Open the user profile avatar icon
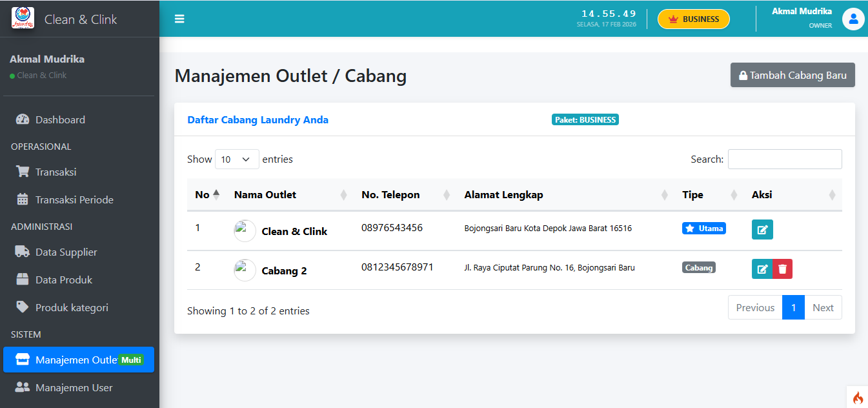Screen dimensions: 868x408 [x=853, y=19]
